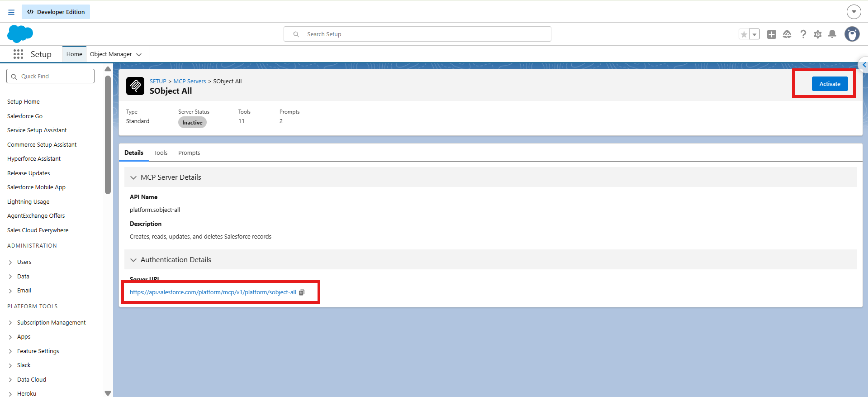Image resolution: width=868 pixels, height=397 pixels.
Task: Open the help question mark icon
Action: (x=803, y=34)
